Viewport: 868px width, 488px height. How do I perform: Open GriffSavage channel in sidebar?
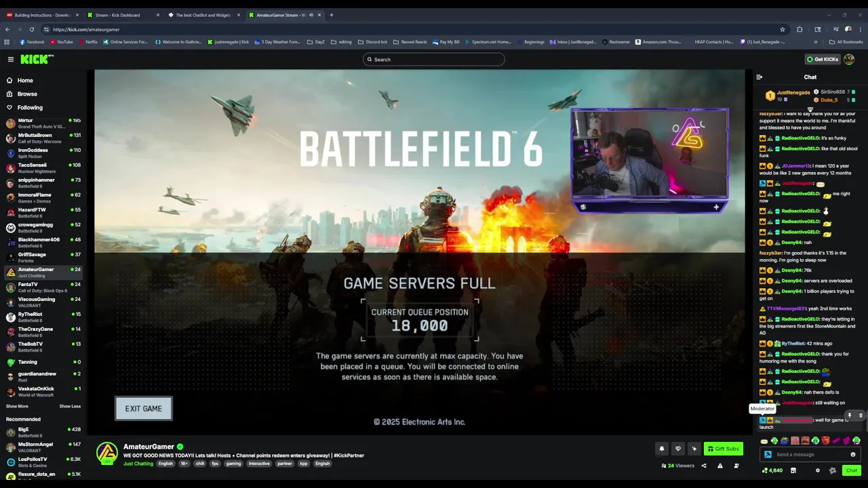point(43,258)
